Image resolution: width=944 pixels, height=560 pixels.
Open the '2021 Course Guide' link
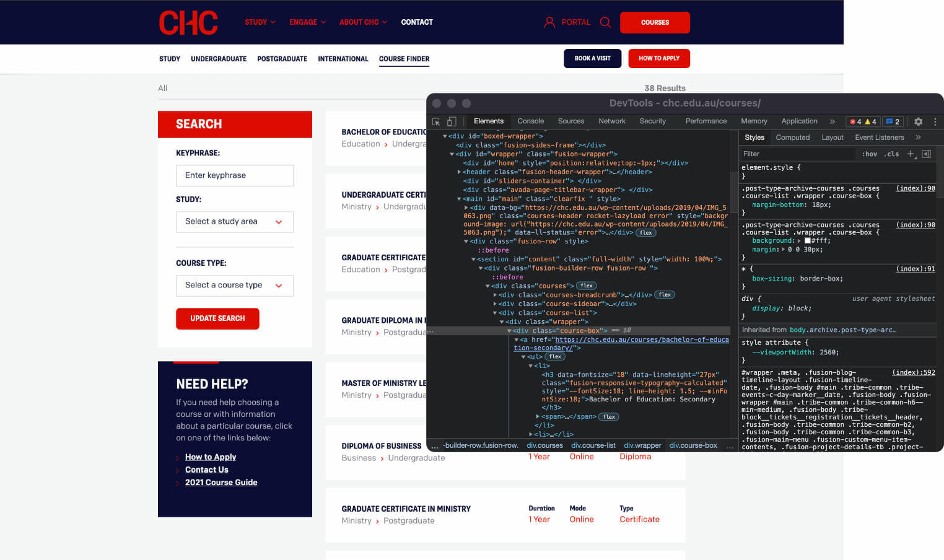tap(221, 483)
